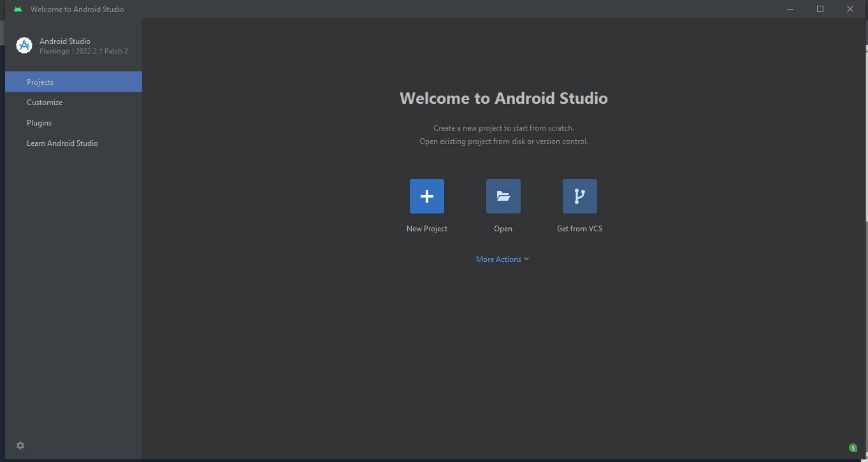Viewport: 868px width, 462px height.
Task: Expand the More Actions dropdown
Action: click(503, 259)
